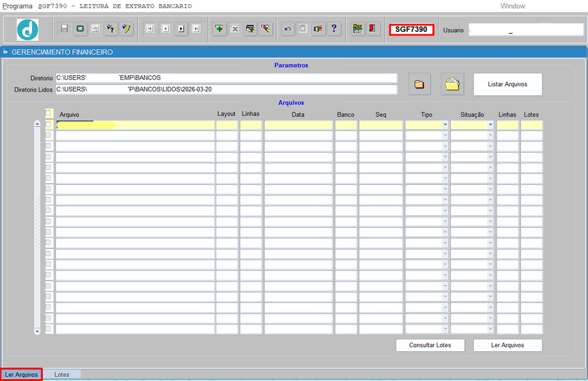The image size is (588, 381).
Task: Click the 'Lotes' column header
Action: coord(531,115)
